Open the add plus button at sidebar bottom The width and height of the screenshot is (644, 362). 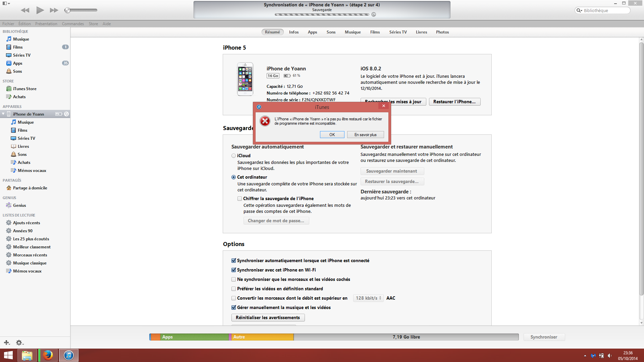coord(7,343)
